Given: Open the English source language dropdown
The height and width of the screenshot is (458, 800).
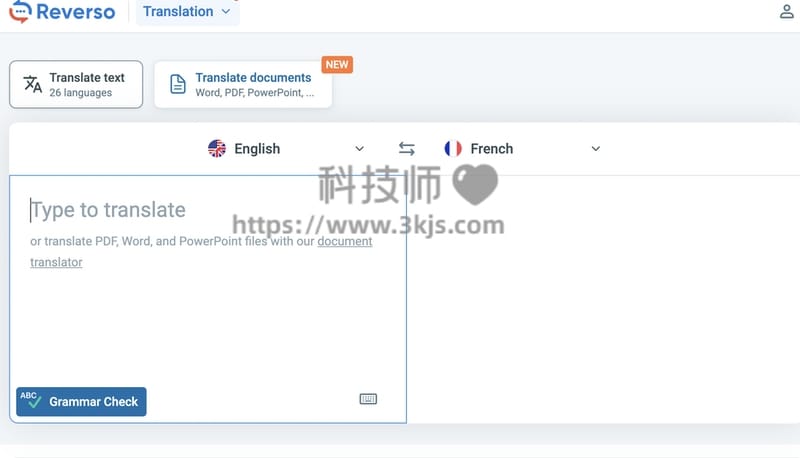Looking at the screenshot, I should pos(286,148).
